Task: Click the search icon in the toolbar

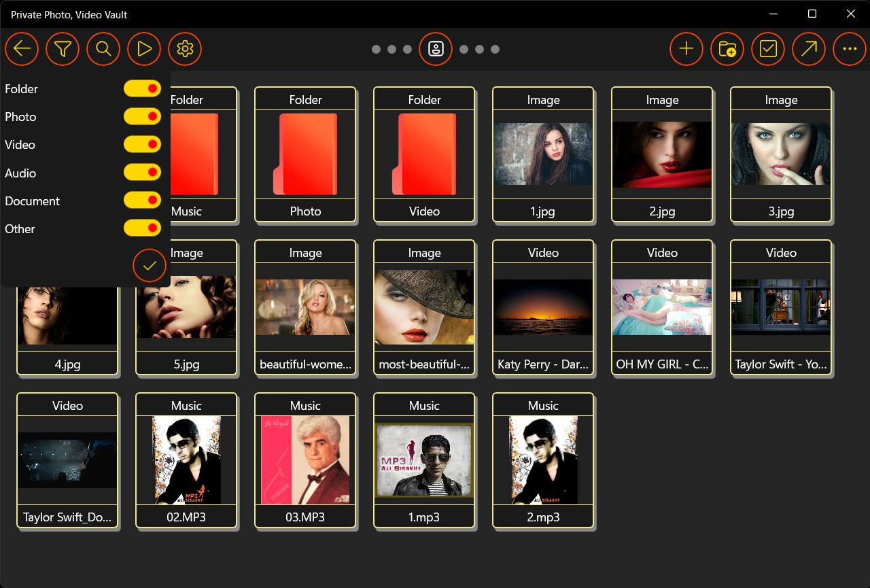Action: coord(103,49)
